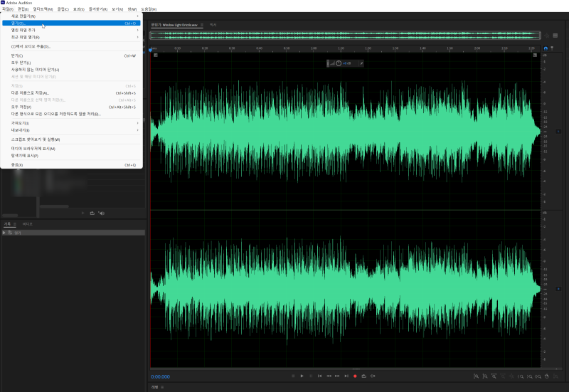This screenshot has height=392, width=569.
Task: Switch to the Video tab (비디오)
Action: tap(27, 224)
